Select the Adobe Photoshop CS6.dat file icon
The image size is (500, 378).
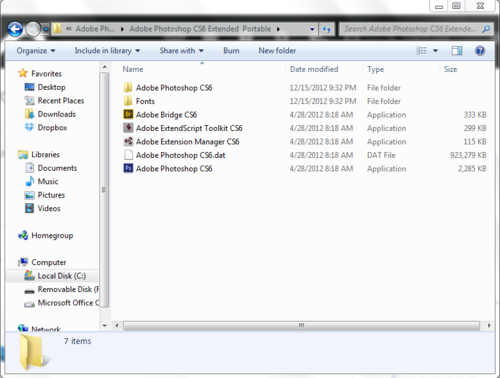128,155
